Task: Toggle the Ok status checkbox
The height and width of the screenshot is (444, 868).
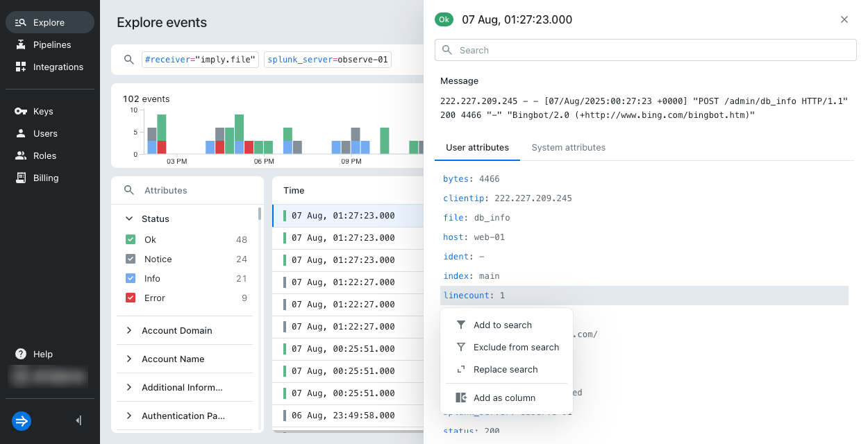Action: [x=131, y=239]
